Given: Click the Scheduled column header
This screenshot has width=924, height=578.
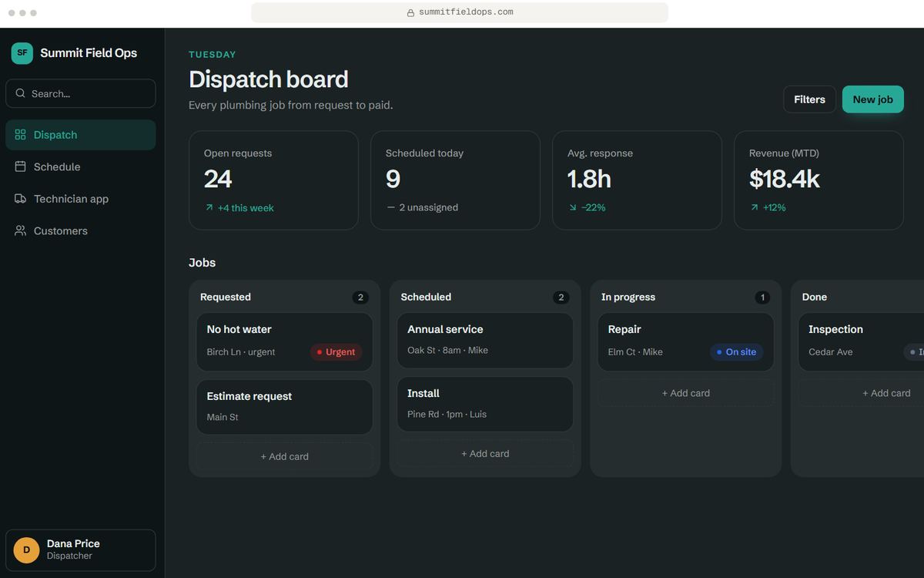Looking at the screenshot, I should [426, 297].
